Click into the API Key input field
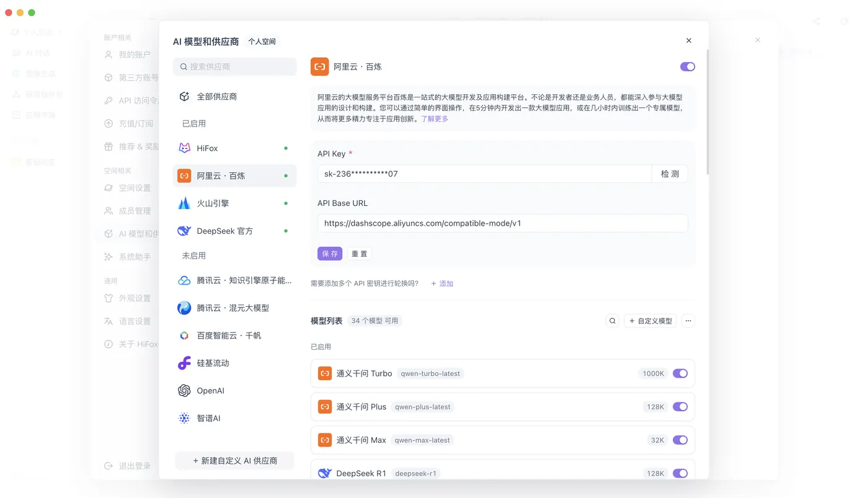The height and width of the screenshot is (498, 868). coord(485,174)
